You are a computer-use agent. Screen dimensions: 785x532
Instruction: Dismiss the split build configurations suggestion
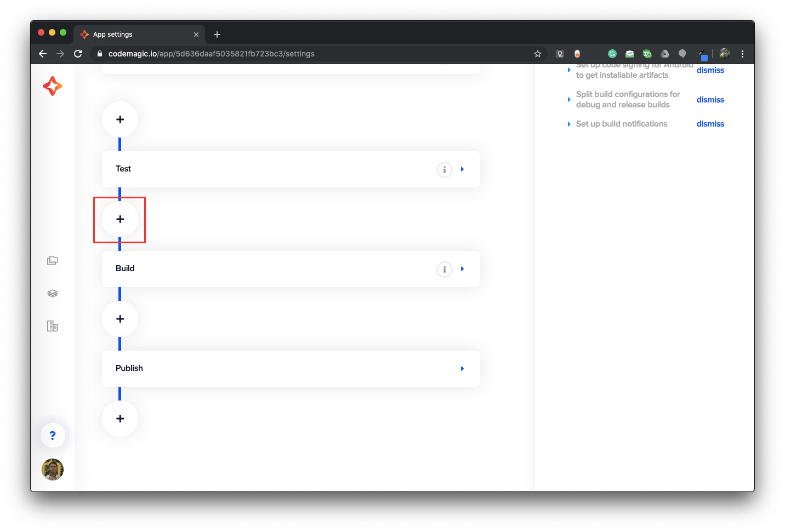[x=710, y=100]
